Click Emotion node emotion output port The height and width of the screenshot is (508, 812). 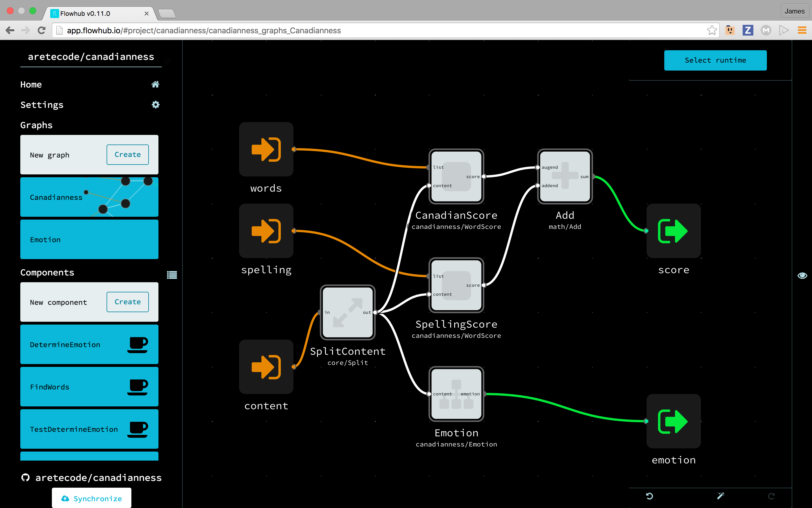pos(484,394)
